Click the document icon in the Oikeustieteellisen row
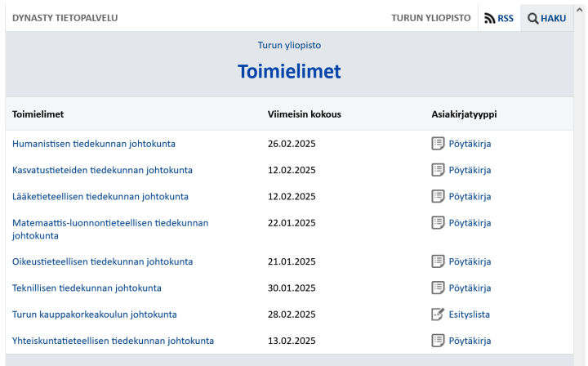 pyautogui.click(x=438, y=261)
